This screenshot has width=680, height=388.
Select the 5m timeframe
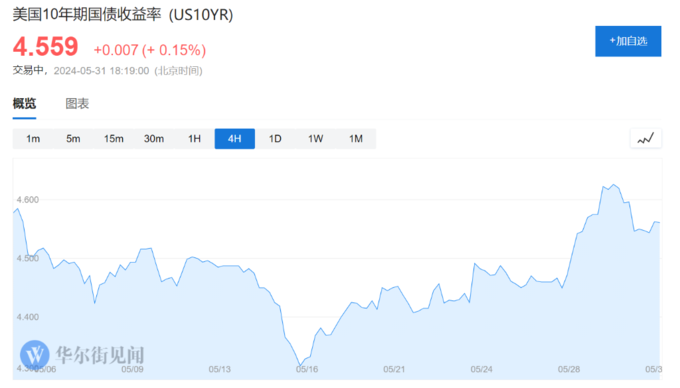(73, 139)
